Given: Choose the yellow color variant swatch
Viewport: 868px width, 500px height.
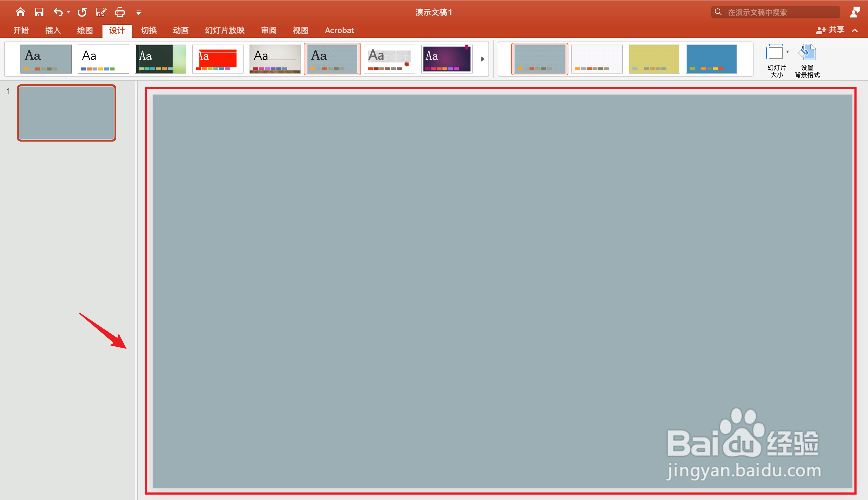Looking at the screenshot, I should pyautogui.click(x=654, y=59).
